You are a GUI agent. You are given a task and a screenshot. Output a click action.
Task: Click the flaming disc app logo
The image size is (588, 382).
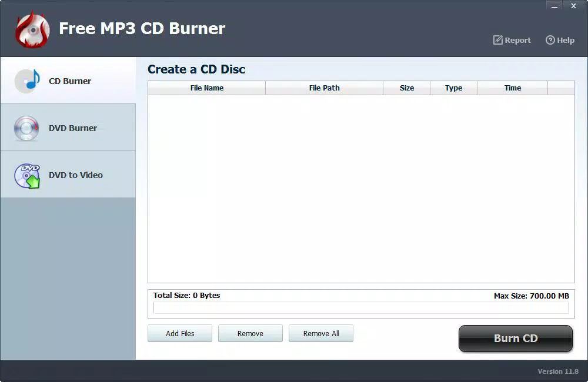pos(32,29)
